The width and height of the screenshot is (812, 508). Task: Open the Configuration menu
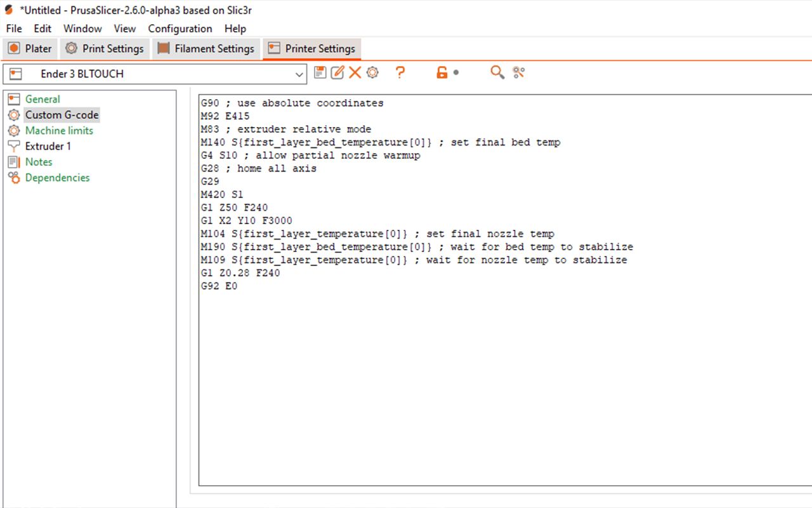pyautogui.click(x=180, y=29)
